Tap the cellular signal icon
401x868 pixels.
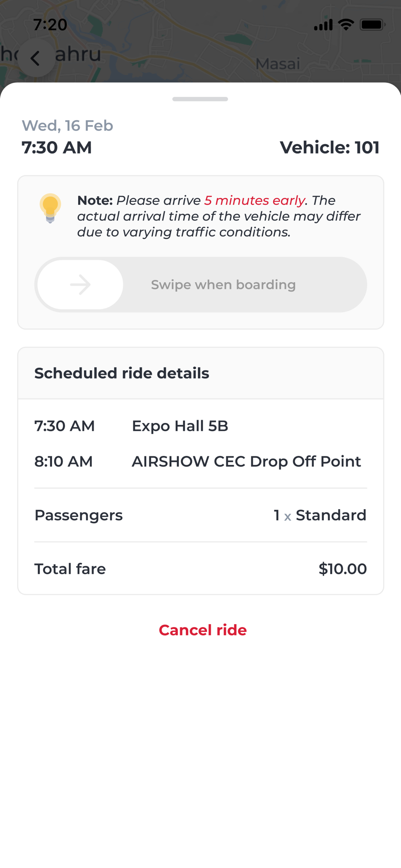coord(323,25)
